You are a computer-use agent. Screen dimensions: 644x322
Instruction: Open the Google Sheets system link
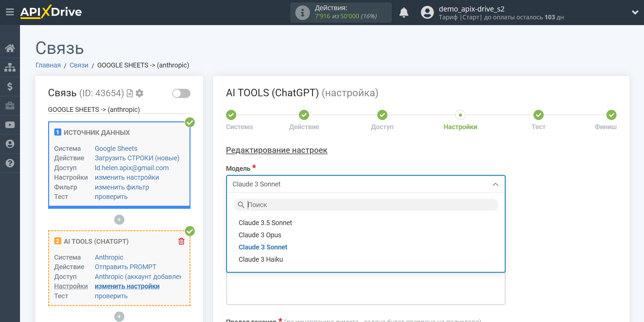[116, 148]
